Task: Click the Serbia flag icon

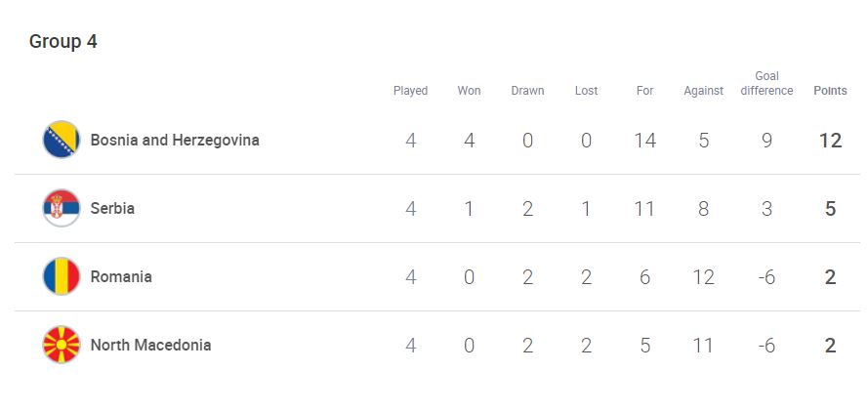Action: tap(62, 208)
